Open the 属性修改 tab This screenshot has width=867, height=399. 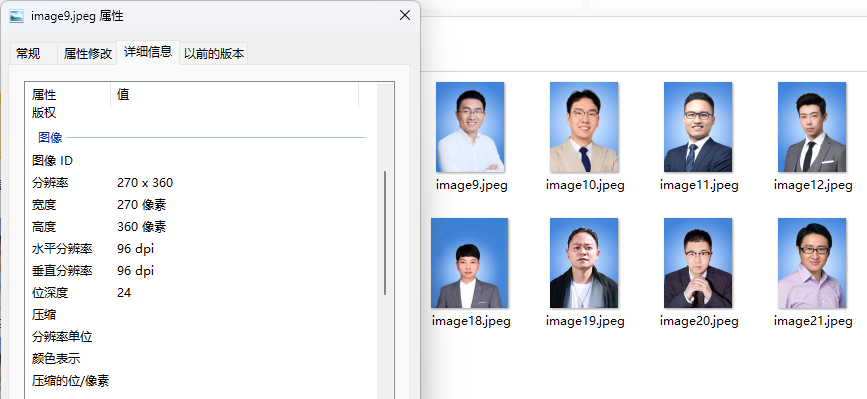tap(87, 54)
